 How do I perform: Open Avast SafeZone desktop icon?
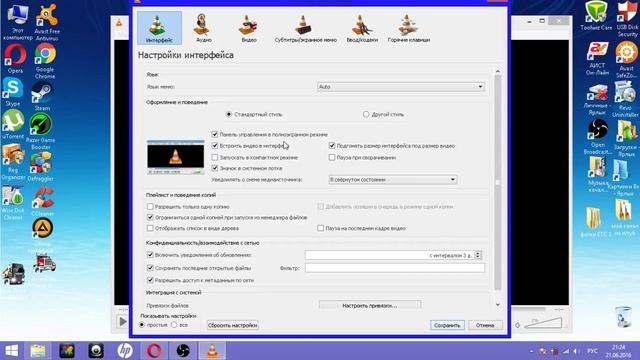(626, 60)
